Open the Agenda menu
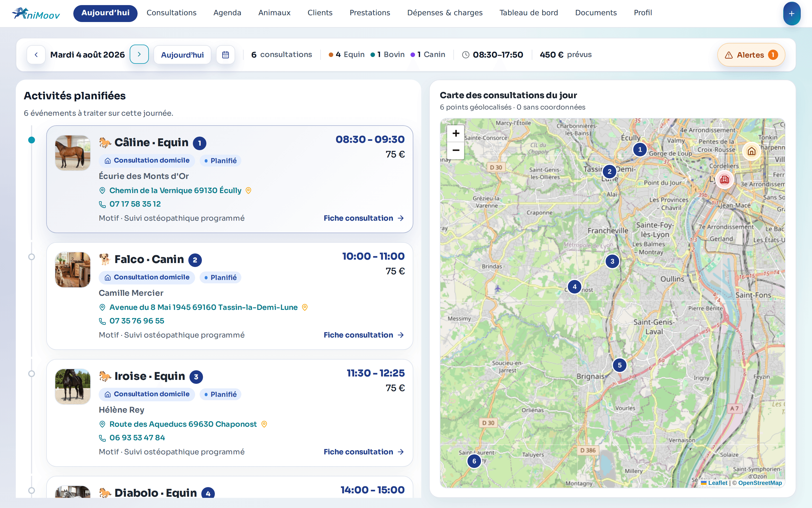Image resolution: width=812 pixels, height=508 pixels. [227, 13]
